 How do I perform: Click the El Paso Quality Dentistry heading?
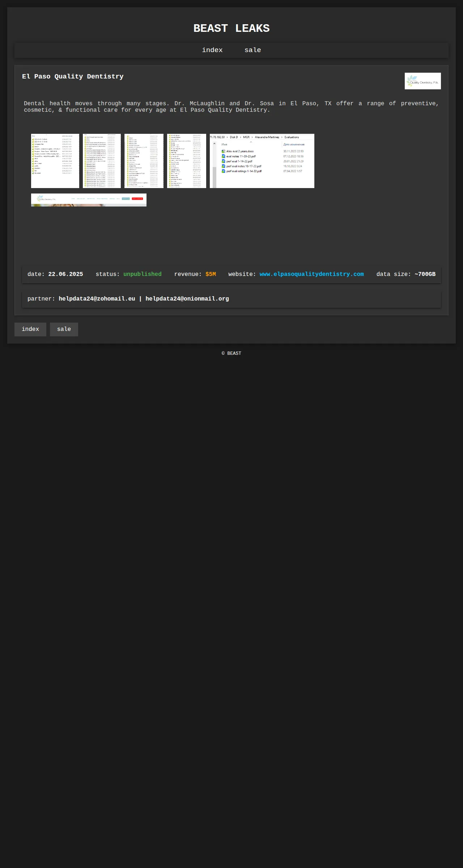[73, 76]
